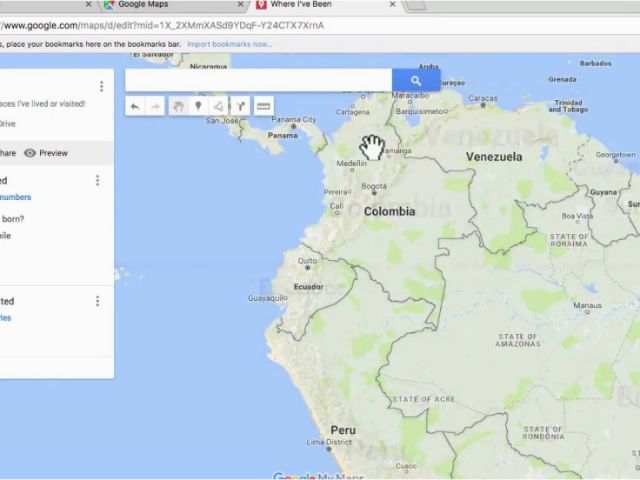Screen dimensions: 640x480
Task: Click the Trinidad and Tobago label
Action: click(x=568, y=106)
